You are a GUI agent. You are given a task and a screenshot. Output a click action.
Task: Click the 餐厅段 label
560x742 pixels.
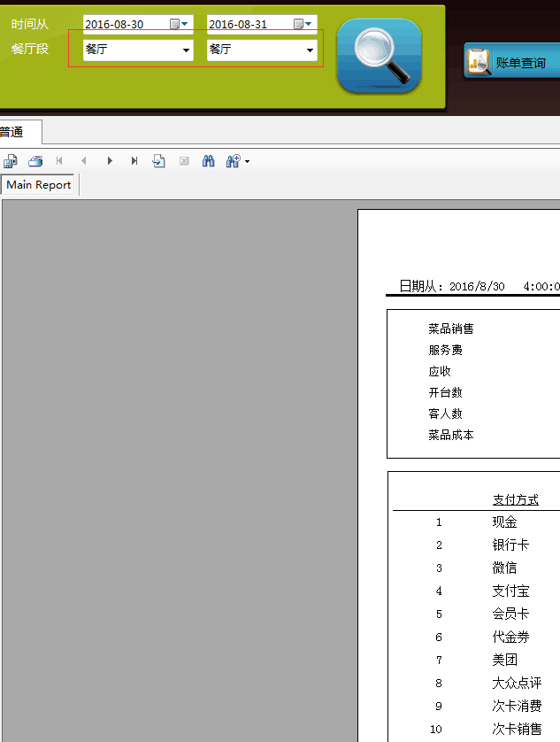30,49
